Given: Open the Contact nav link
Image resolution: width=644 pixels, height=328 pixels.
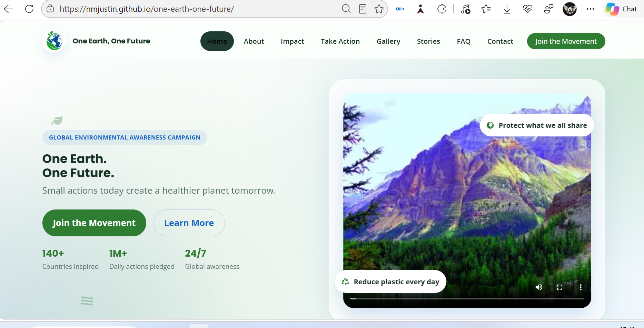Looking at the screenshot, I should pos(500,41).
